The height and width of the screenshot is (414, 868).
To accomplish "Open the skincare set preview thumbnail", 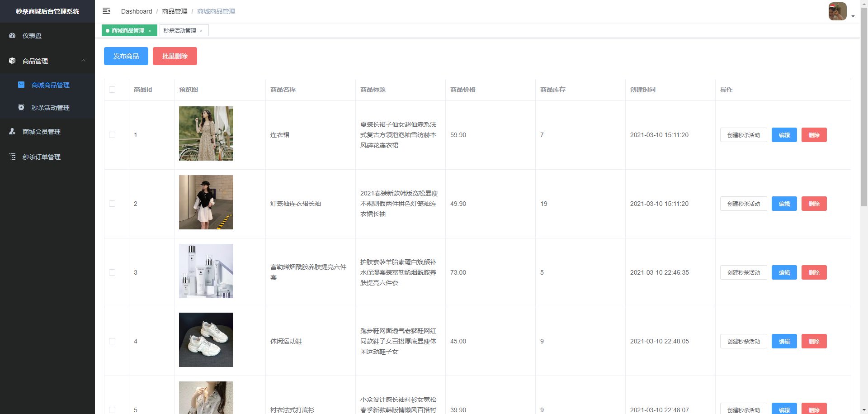I will click(x=206, y=271).
